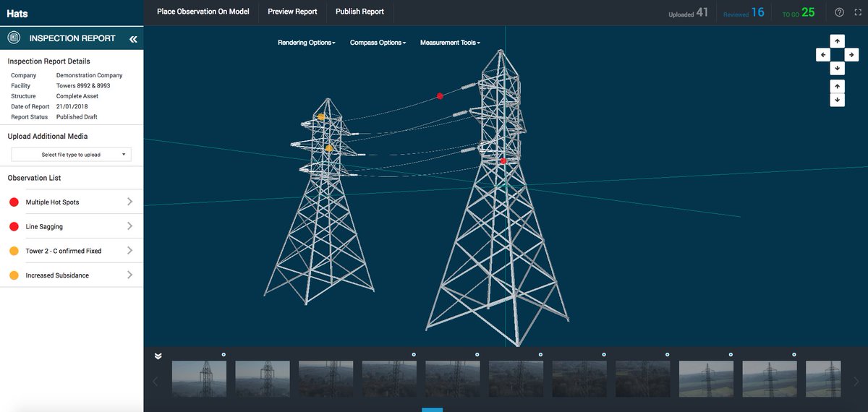Select red marker on the power line

coord(440,95)
